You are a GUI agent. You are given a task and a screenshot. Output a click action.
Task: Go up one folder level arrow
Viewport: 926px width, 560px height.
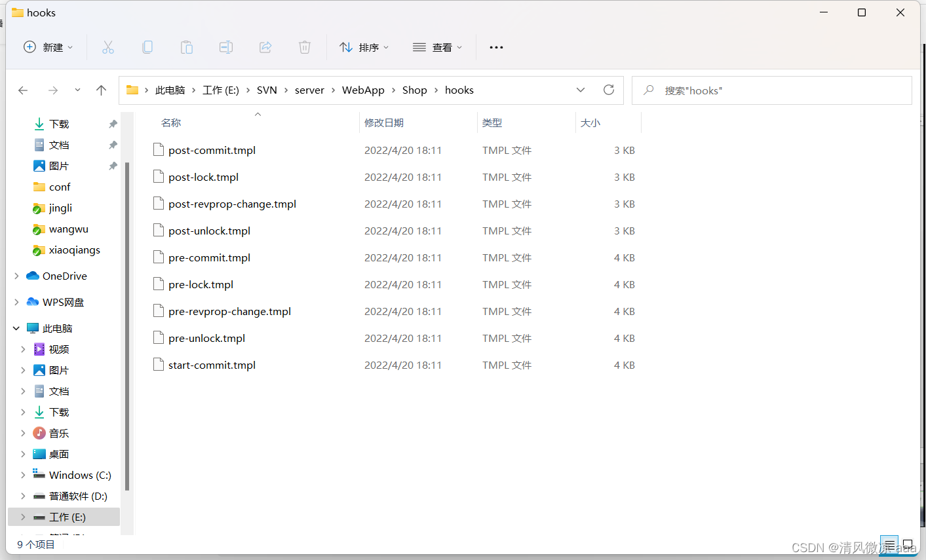101,90
